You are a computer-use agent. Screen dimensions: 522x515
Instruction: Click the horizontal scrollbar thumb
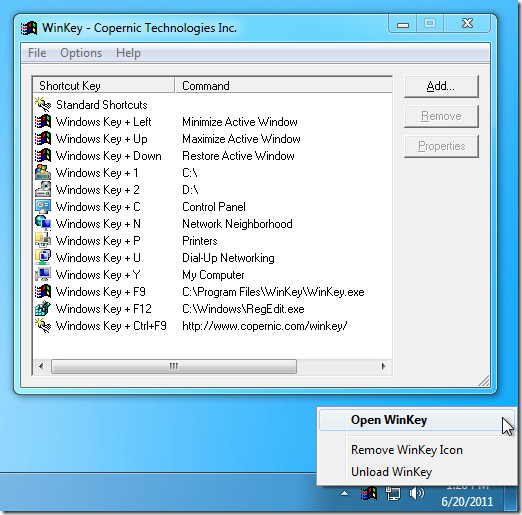(174, 366)
